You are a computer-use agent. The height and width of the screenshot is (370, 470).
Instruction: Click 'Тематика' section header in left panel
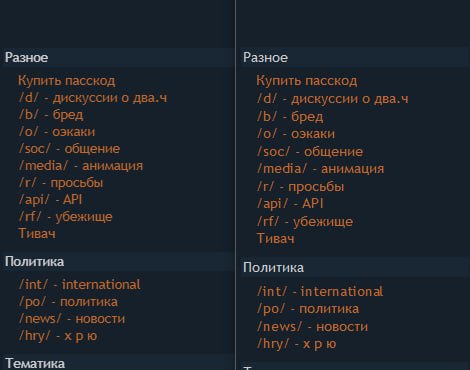point(117,363)
